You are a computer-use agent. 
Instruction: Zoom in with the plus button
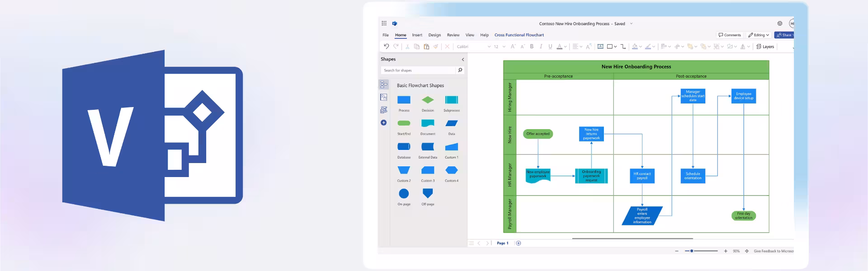click(x=726, y=251)
